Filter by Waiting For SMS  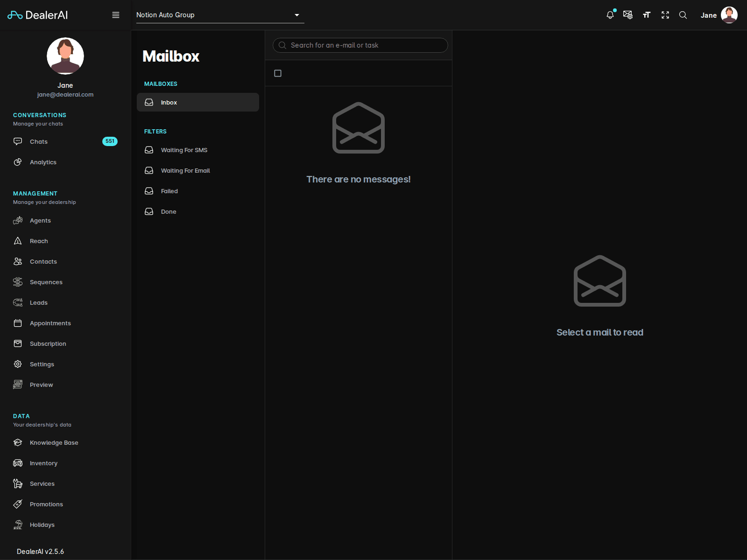[184, 150]
